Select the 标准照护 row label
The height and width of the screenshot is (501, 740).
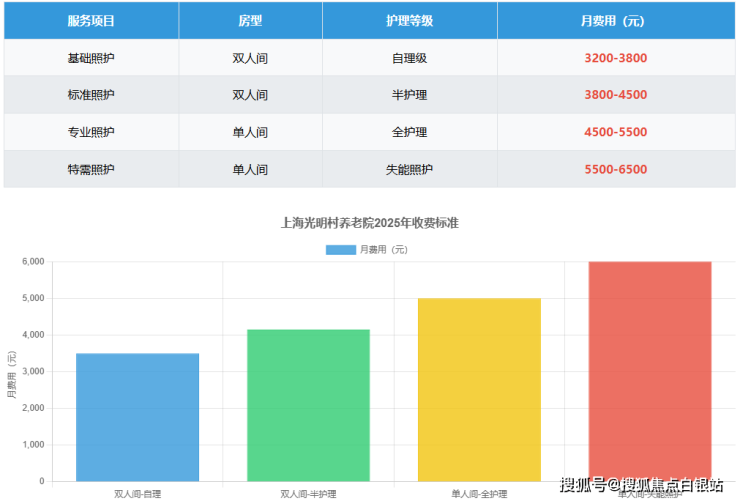coord(91,95)
